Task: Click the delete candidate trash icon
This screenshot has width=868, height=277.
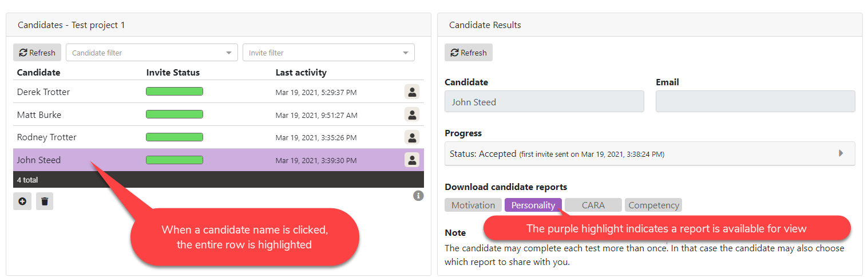Action: [45, 201]
